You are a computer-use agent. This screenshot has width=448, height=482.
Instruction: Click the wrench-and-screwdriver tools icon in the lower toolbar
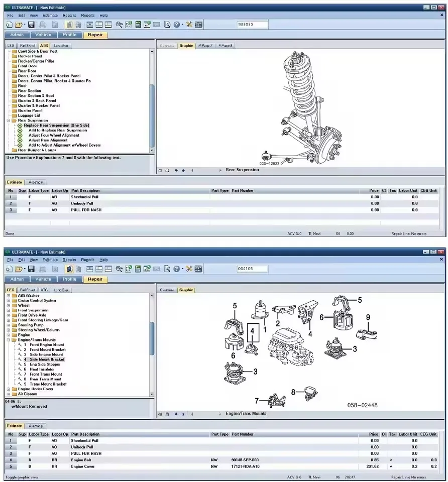(x=189, y=269)
